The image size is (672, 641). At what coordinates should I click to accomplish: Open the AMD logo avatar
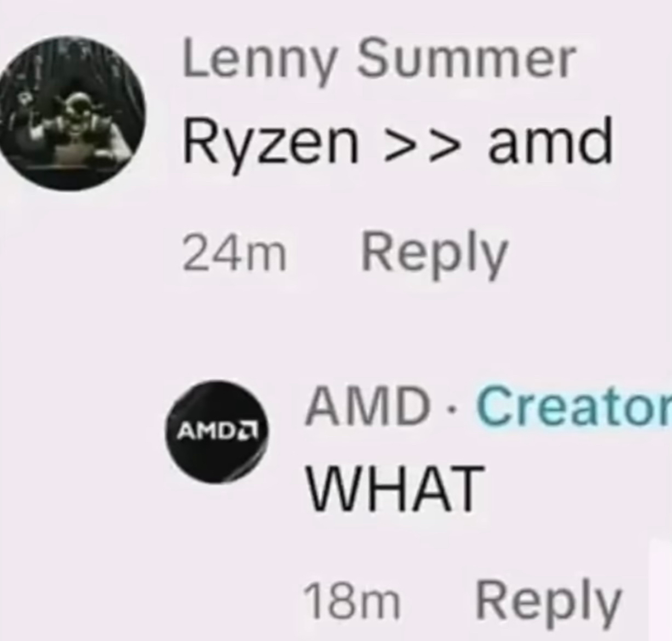[x=220, y=432]
